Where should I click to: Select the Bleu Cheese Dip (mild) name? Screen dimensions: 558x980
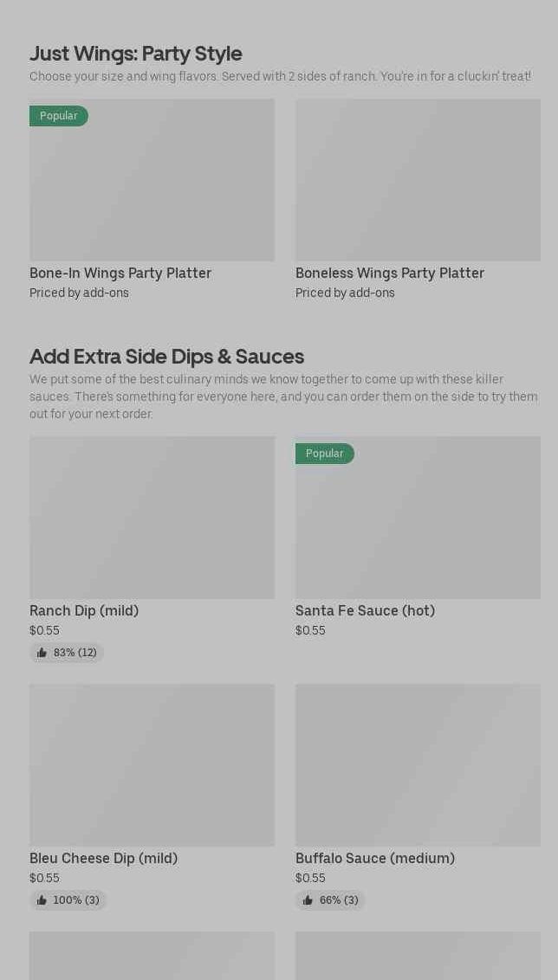pyautogui.click(x=103, y=858)
